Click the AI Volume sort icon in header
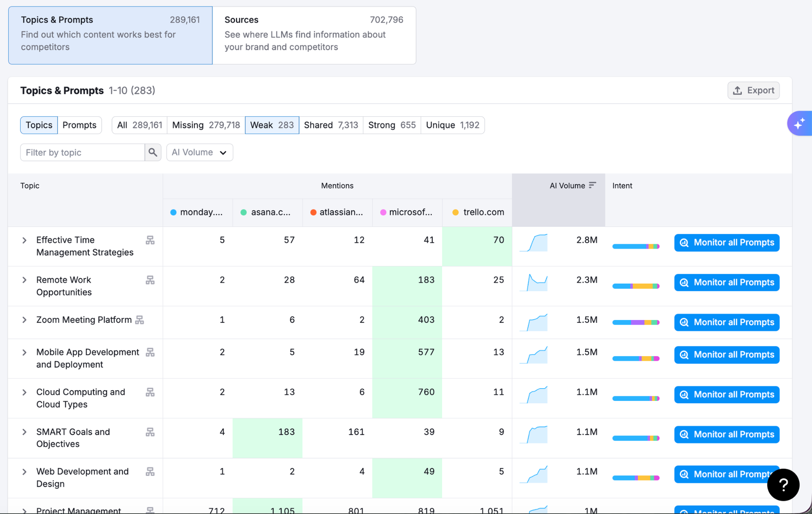The height and width of the screenshot is (514, 812). tap(592, 185)
